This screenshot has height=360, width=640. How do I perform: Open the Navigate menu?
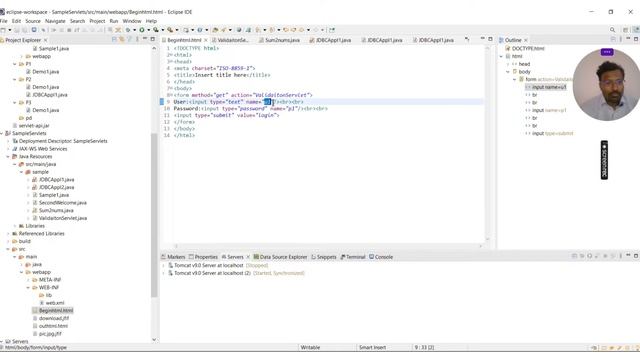[55, 21]
